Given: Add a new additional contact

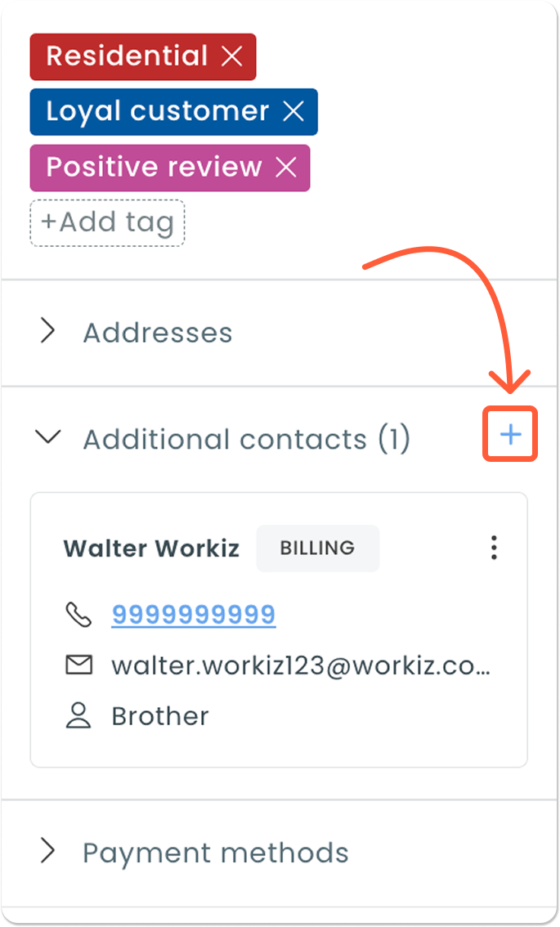Looking at the screenshot, I should [x=510, y=434].
